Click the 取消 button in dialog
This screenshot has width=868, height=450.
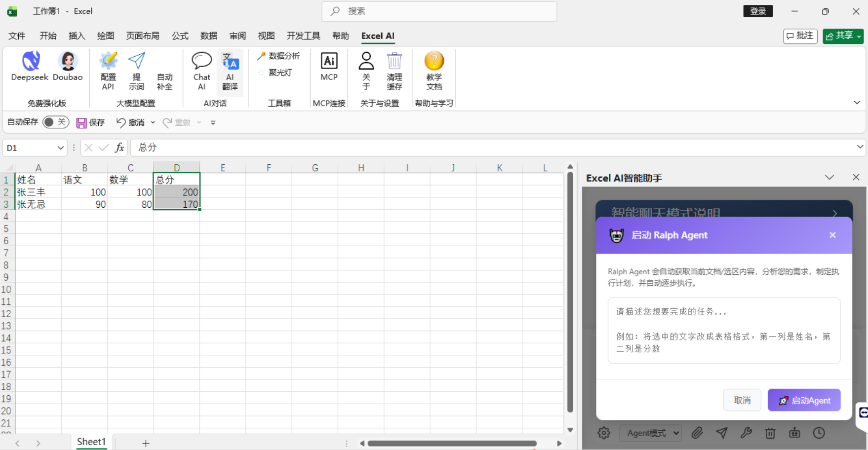[742, 400]
